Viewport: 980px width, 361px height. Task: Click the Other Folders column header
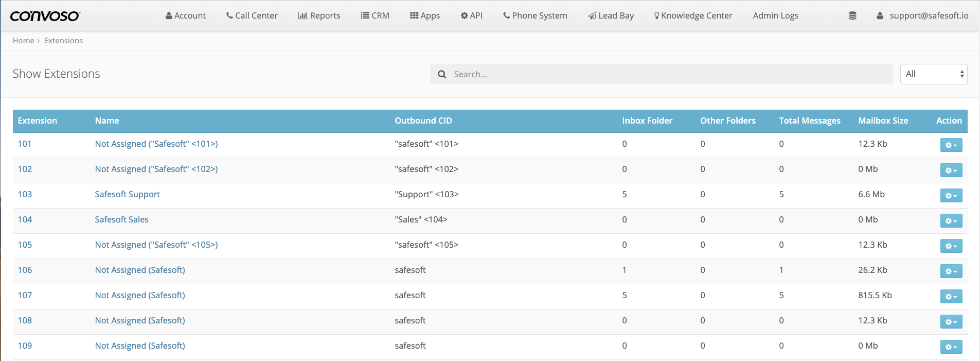(x=728, y=121)
